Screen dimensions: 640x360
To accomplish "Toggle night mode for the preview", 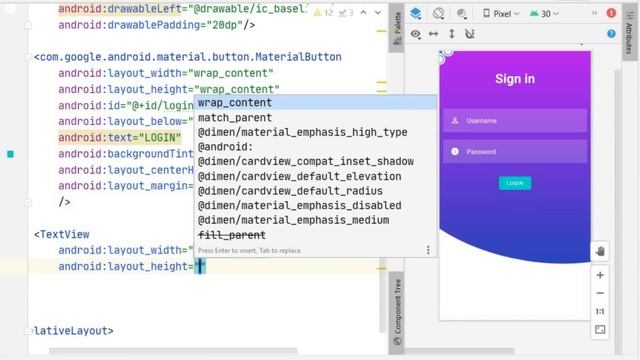I will [462, 14].
